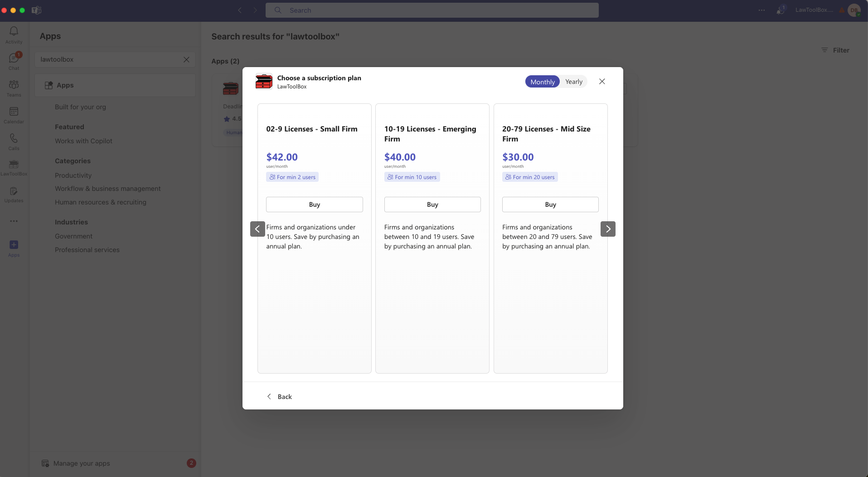This screenshot has height=477, width=868.
Task: Select Apps in the left panel
Action: point(115,85)
